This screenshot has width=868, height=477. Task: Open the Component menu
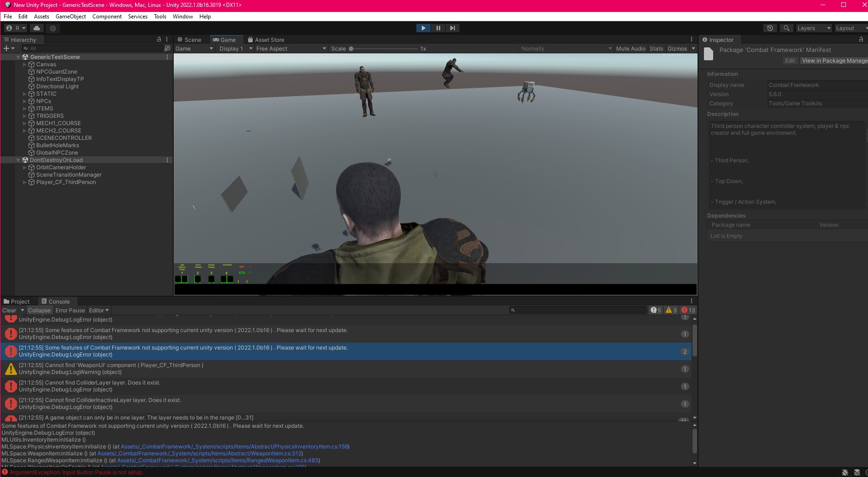tap(107, 16)
